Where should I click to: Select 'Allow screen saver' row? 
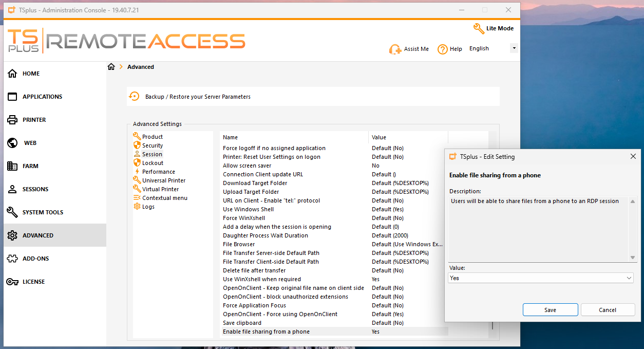(334, 166)
